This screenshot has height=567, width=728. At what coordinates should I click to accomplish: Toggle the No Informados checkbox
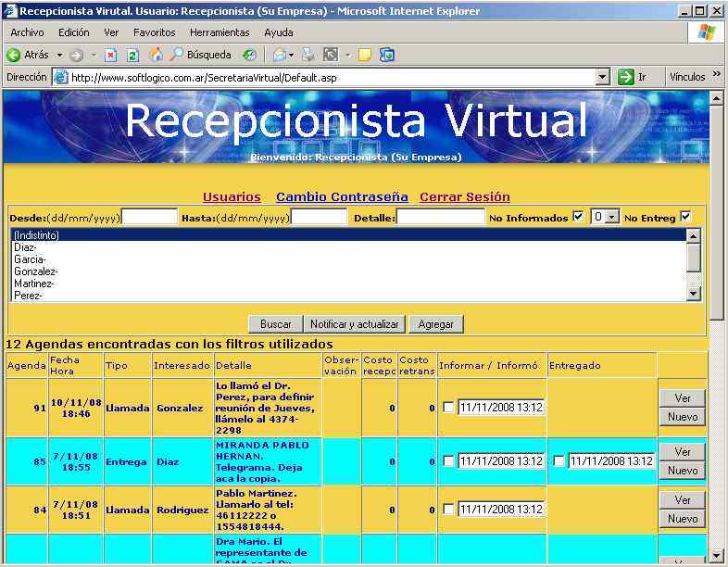click(x=579, y=217)
